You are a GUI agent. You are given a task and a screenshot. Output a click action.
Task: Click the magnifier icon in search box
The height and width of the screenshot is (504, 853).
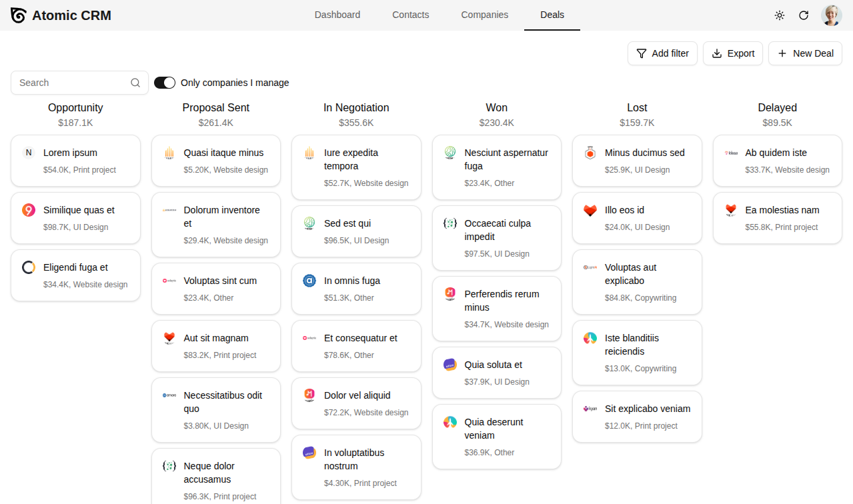tap(135, 83)
